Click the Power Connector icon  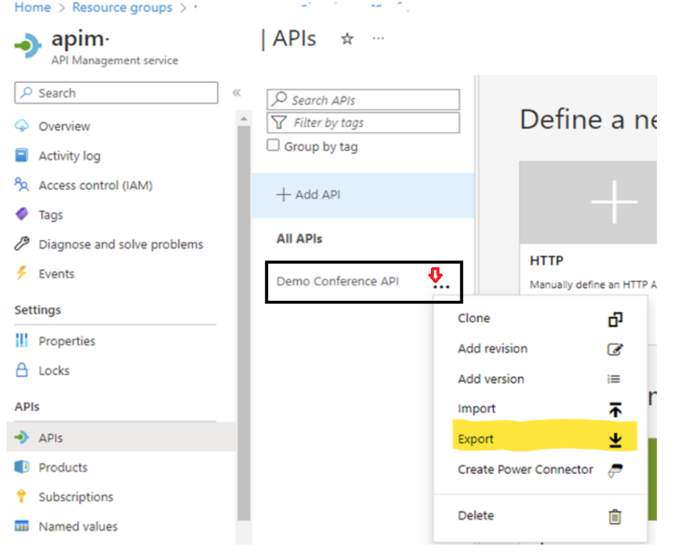pyautogui.click(x=615, y=470)
